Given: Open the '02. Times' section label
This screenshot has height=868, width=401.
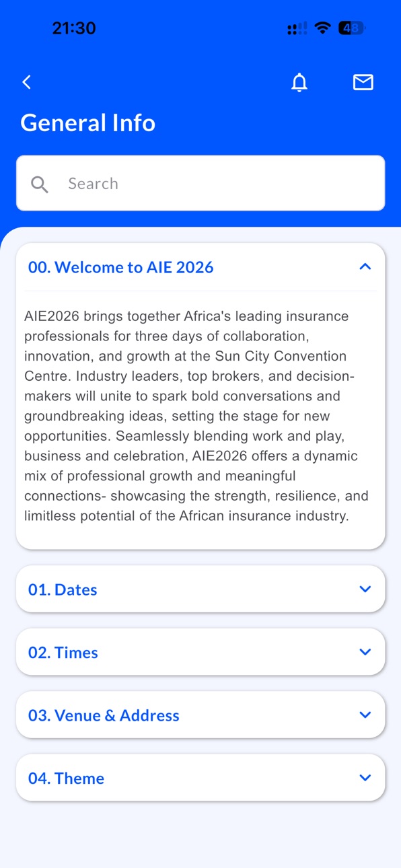Looking at the screenshot, I should point(63,653).
